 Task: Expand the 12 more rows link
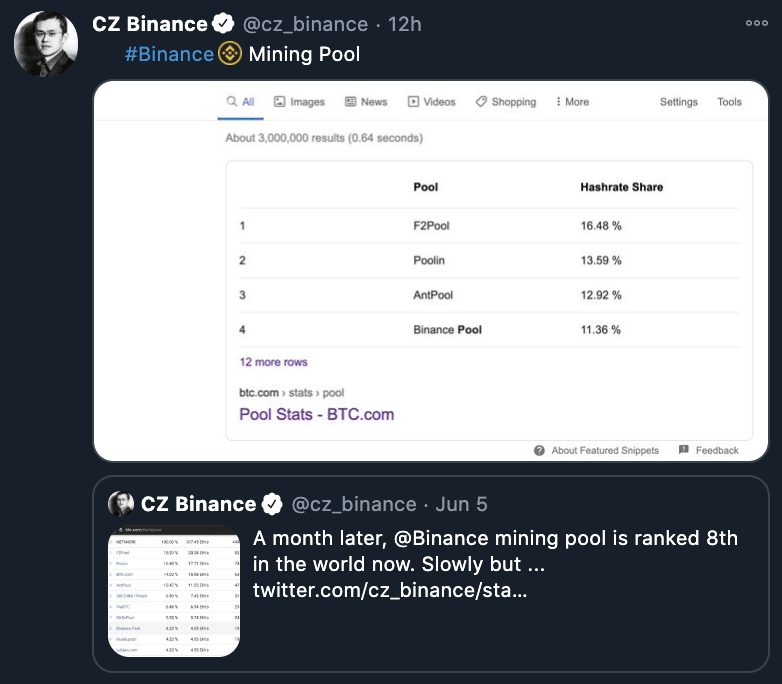(273, 362)
